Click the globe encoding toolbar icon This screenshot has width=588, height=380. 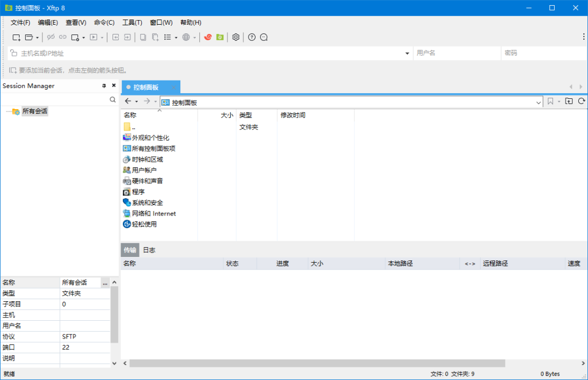click(x=186, y=37)
